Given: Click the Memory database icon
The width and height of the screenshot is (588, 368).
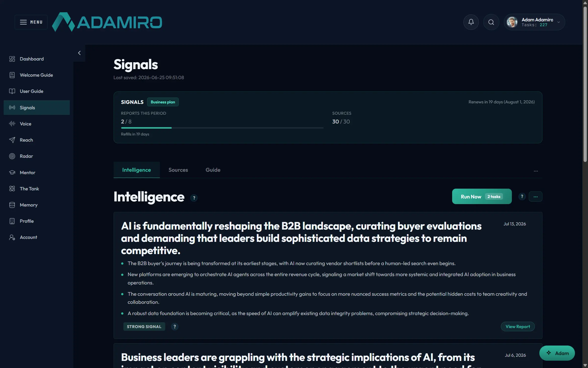Looking at the screenshot, I should 12,205.
